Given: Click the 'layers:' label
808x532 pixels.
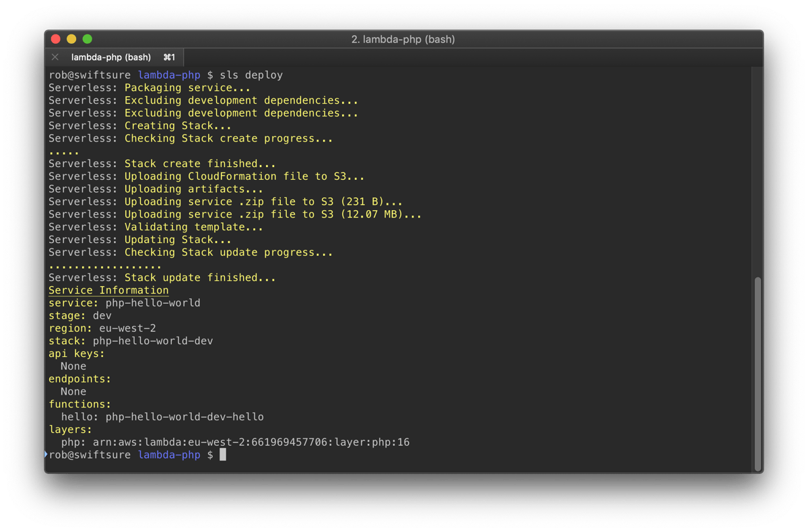Looking at the screenshot, I should (71, 430).
